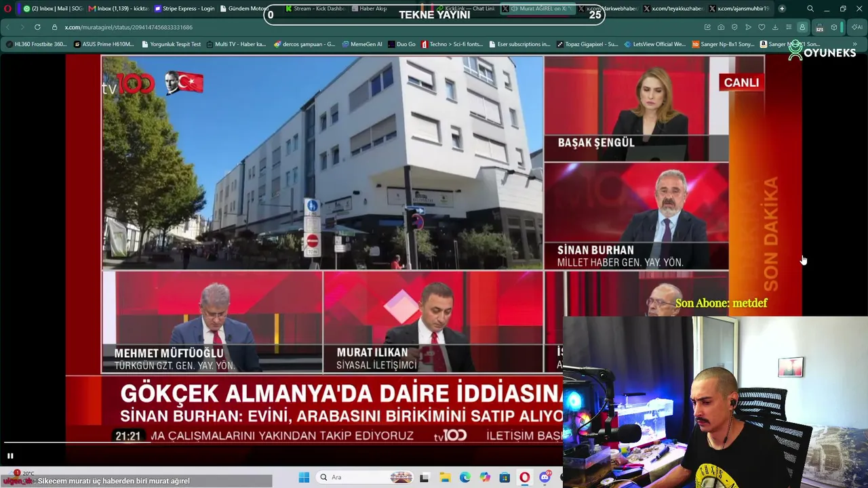This screenshot has height=488, width=868.
Task: Click the player play icon in toolbar
Action: click(x=748, y=27)
